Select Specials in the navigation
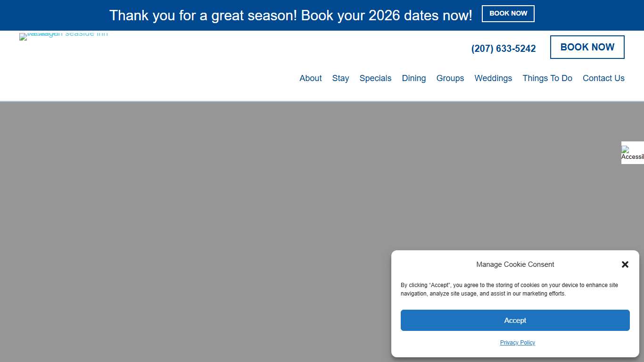This screenshot has width=644, height=362. coord(375,78)
